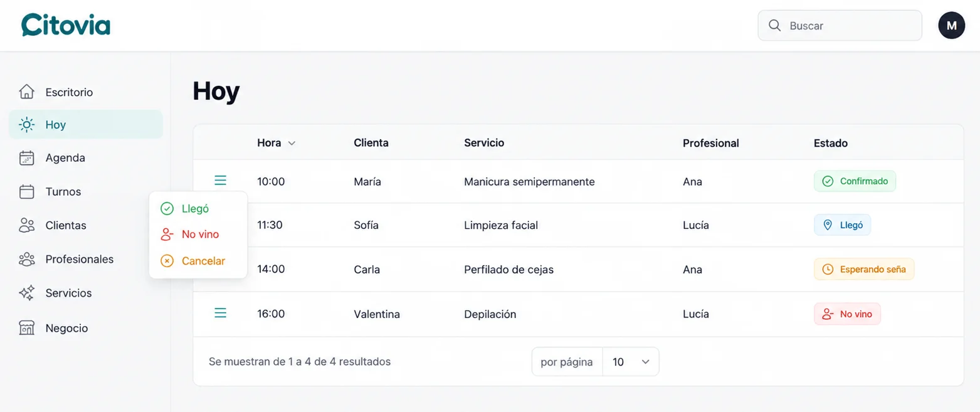Viewport: 980px width, 412px height.
Task: Click the Carla client cell
Action: tap(367, 270)
